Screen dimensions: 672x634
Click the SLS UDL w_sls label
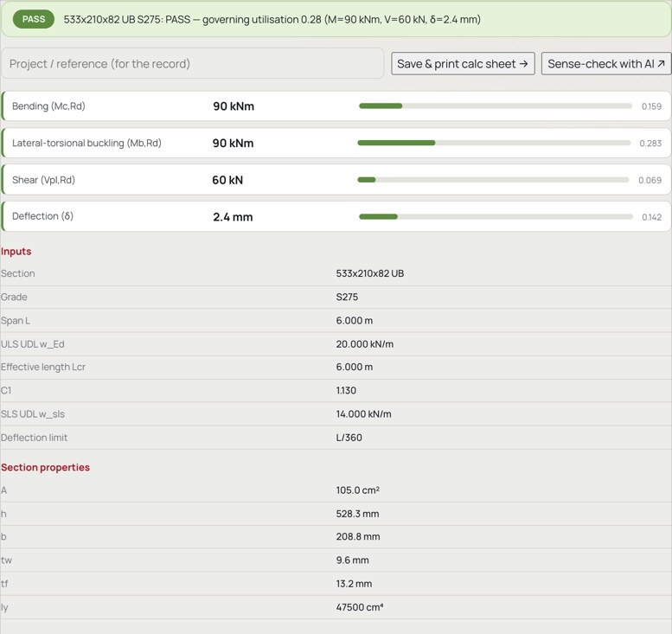[x=33, y=414]
